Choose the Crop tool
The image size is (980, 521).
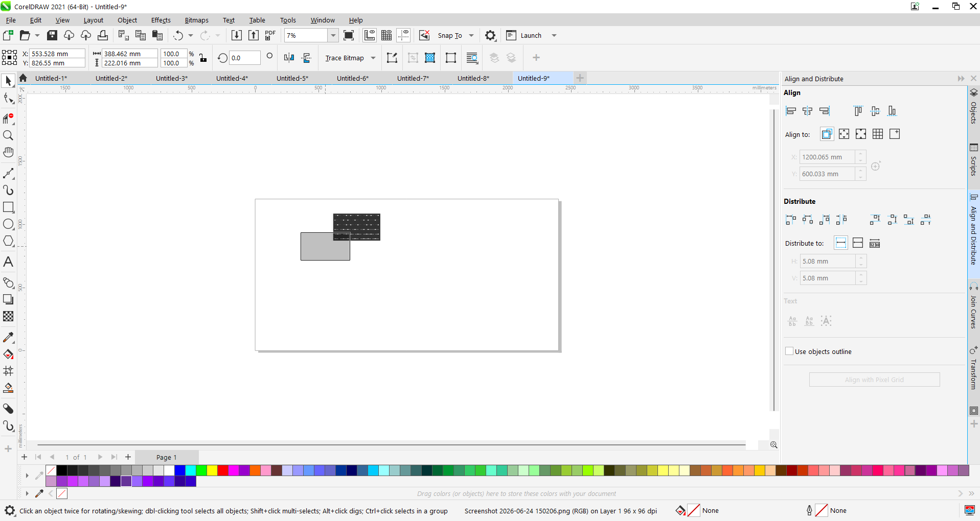click(x=8, y=119)
